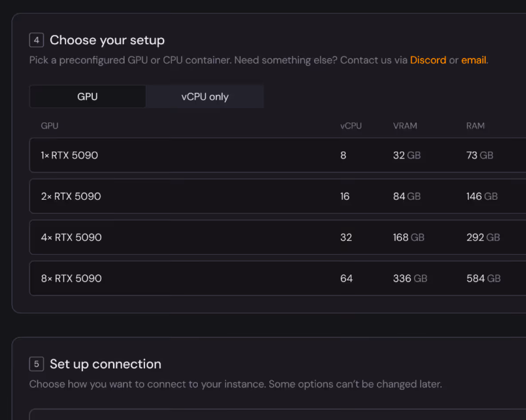Click the GPU column header
526x420 pixels.
coord(50,126)
